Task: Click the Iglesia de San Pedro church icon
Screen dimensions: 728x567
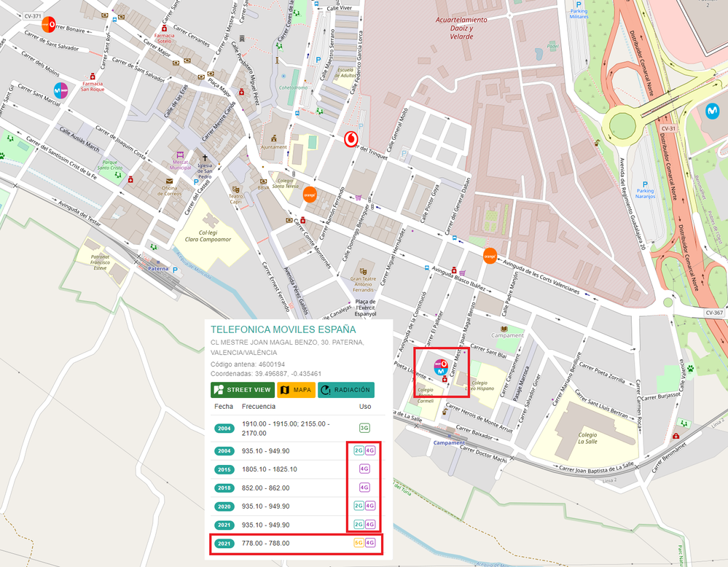Action: [206, 158]
